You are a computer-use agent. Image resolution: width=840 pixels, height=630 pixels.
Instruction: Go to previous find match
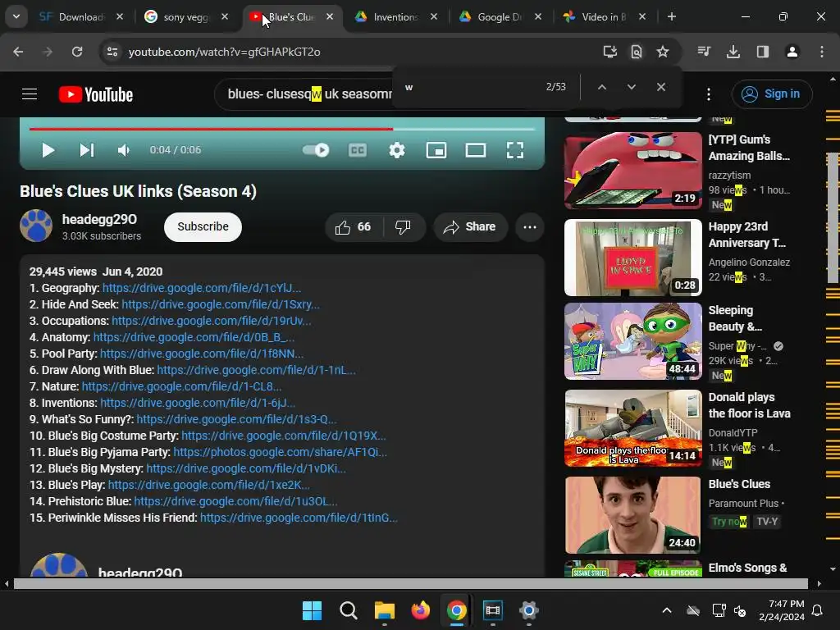(x=601, y=87)
